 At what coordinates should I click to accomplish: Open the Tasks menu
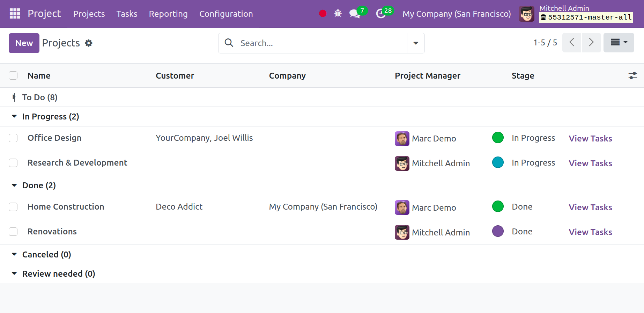[x=127, y=14]
